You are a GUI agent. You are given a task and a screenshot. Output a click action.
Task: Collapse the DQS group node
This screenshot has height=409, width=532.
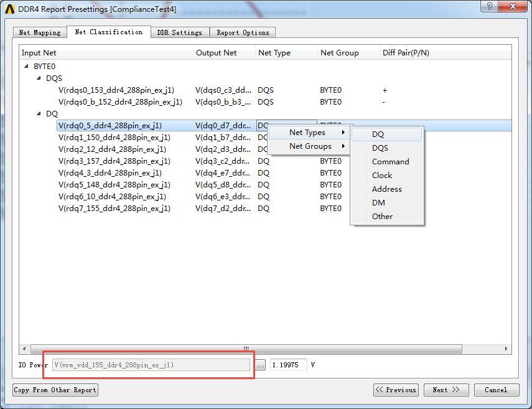click(39, 78)
